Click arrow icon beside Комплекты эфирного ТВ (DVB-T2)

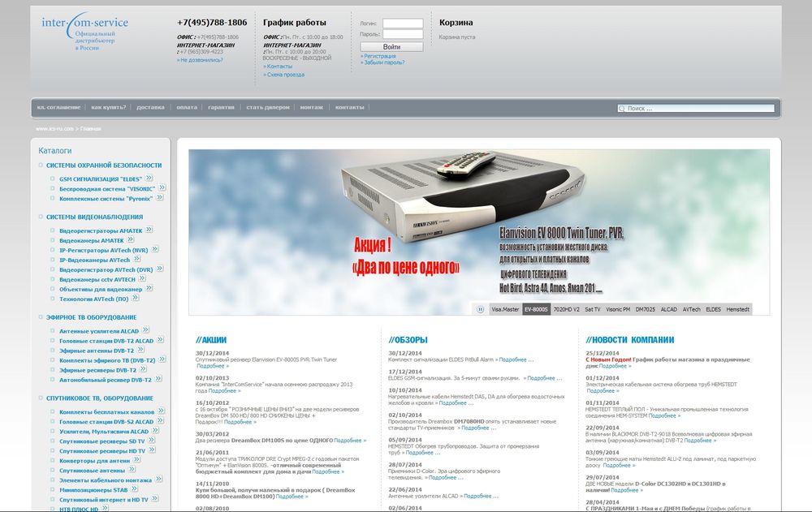point(162,359)
